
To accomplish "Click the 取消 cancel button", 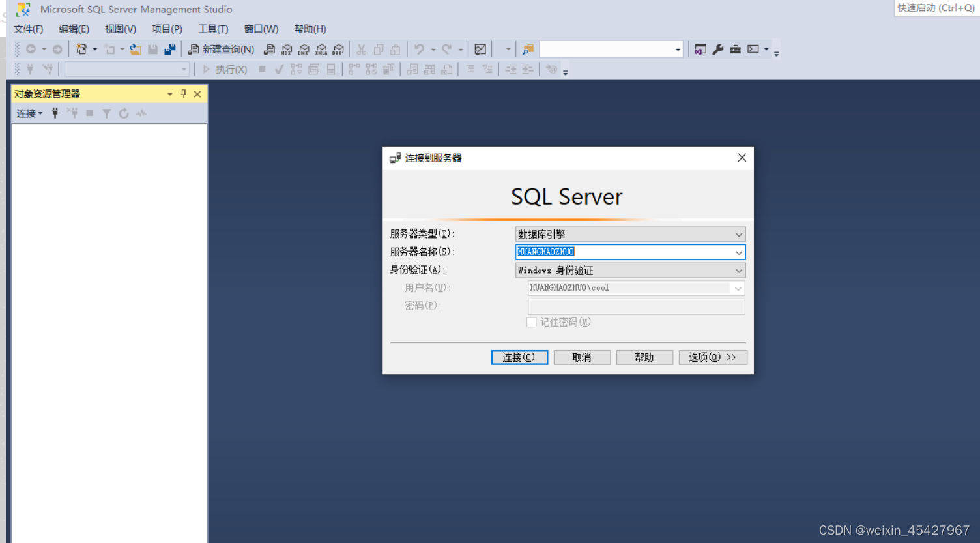I will click(x=582, y=357).
